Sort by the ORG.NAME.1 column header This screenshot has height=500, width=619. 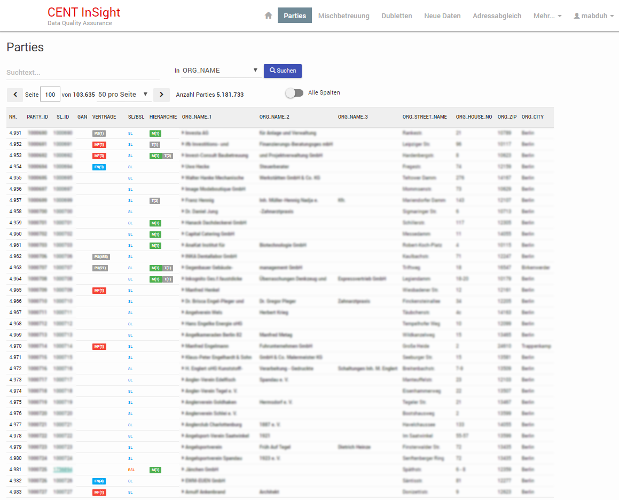(x=197, y=117)
